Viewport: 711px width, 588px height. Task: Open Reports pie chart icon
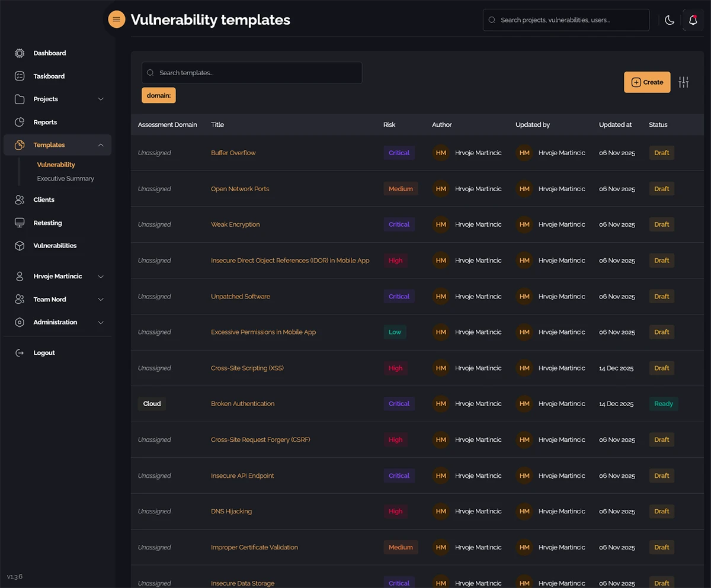coord(20,122)
